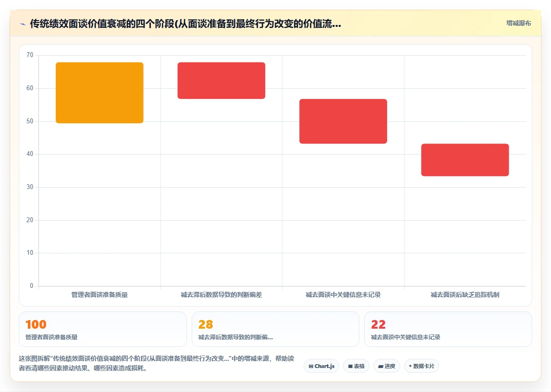Click the y-axis value 40
Viewport: 551px width, 392px height.
click(x=30, y=154)
